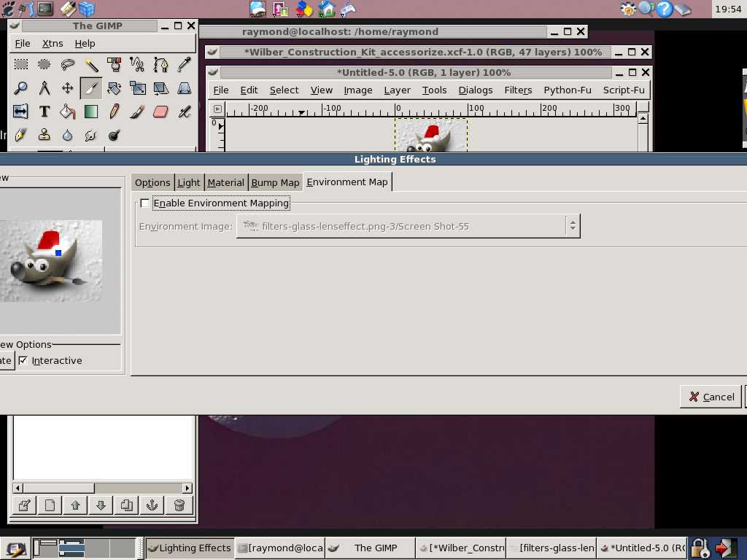Pick the Color Picker eyedropper tool
Viewport: 747px width, 560px height.
pos(184,64)
